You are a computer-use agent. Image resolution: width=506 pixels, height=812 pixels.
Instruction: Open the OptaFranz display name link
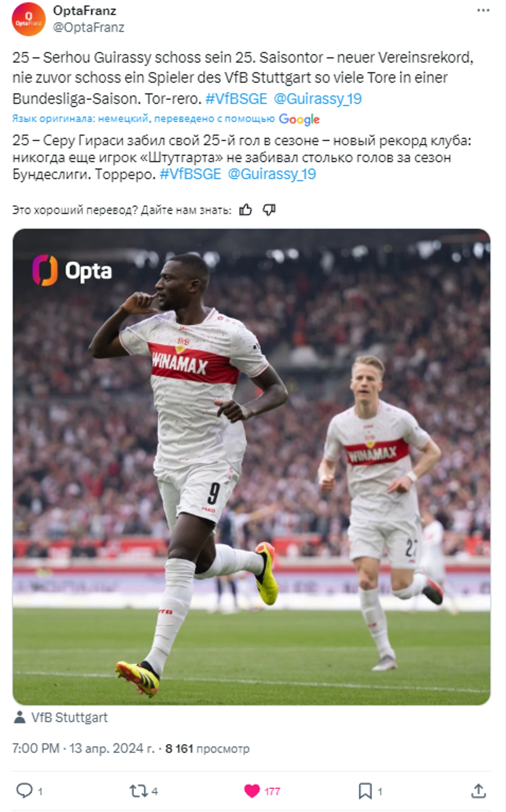click(85, 11)
